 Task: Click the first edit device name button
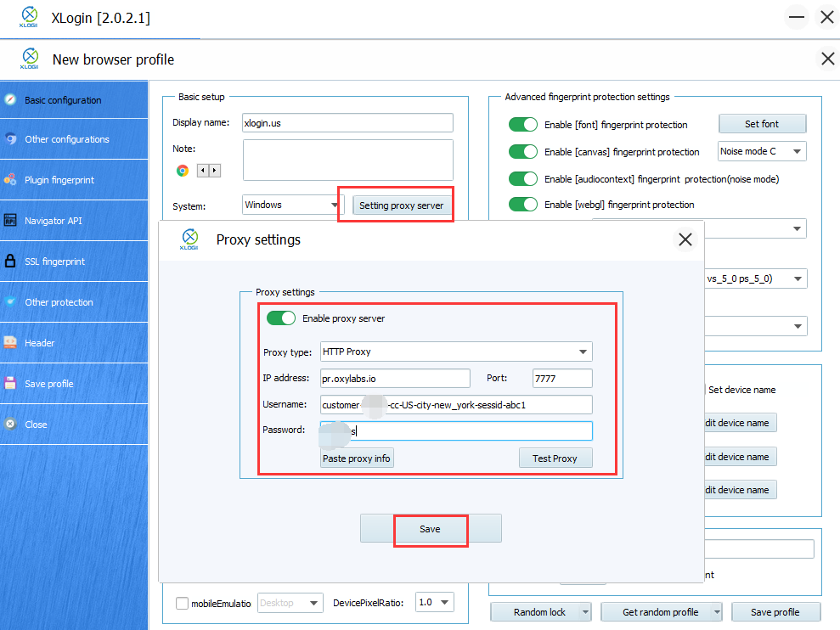(x=741, y=423)
